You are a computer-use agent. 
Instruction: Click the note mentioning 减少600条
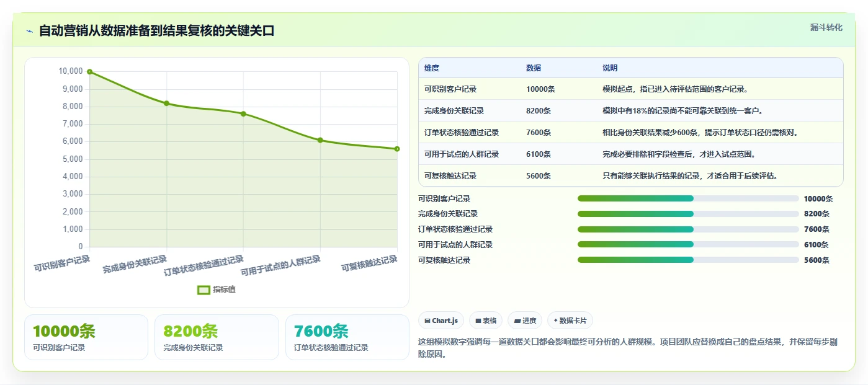point(700,133)
